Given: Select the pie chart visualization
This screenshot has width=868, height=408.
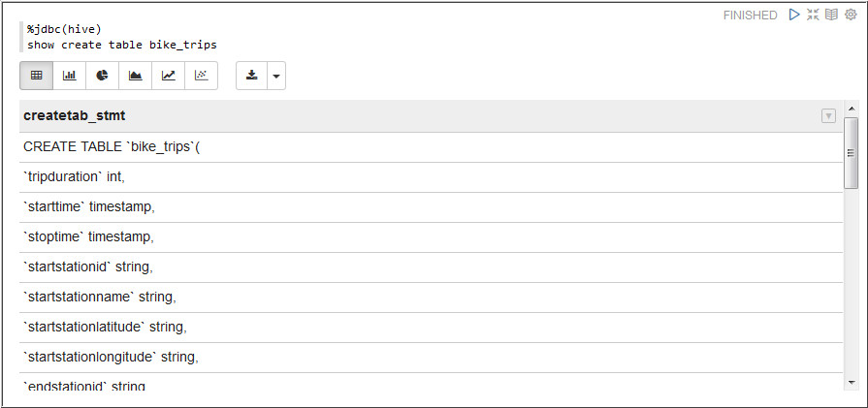Looking at the screenshot, I should click(103, 76).
